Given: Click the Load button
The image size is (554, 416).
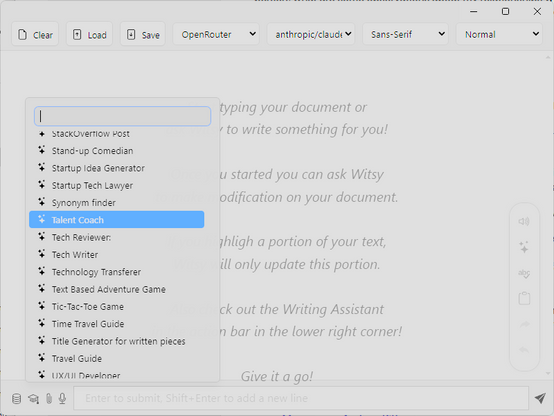Looking at the screenshot, I should coord(89,35).
